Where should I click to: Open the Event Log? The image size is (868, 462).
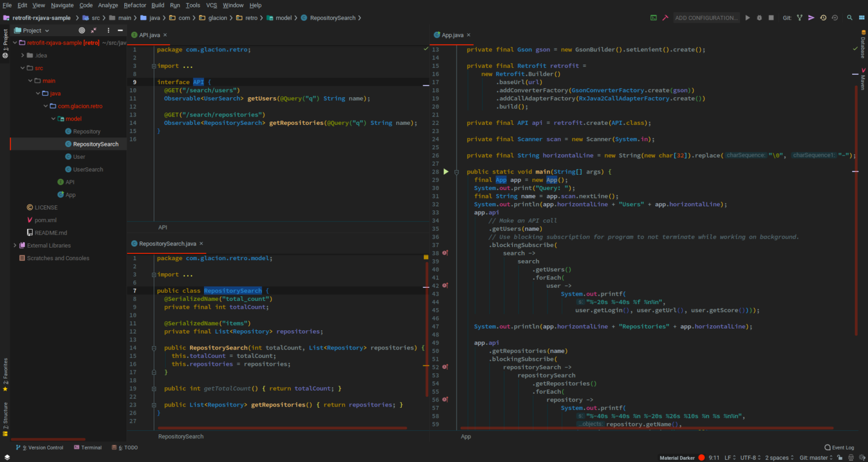point(842,447)
